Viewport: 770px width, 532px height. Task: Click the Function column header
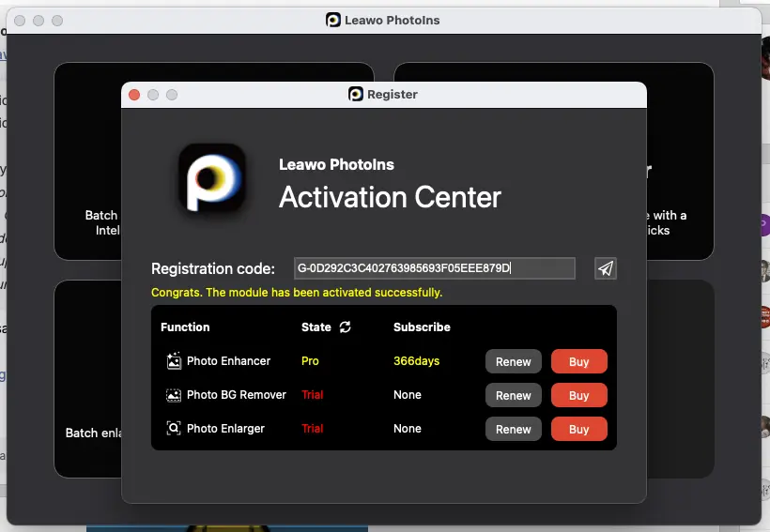(x=185, y=327)
